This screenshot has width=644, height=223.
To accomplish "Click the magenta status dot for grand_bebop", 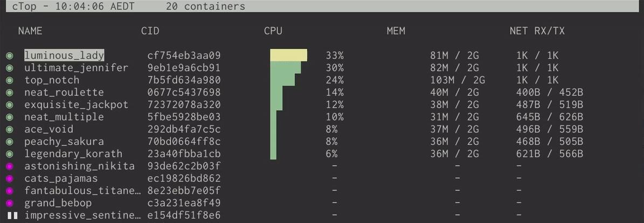I will (9, 203).
